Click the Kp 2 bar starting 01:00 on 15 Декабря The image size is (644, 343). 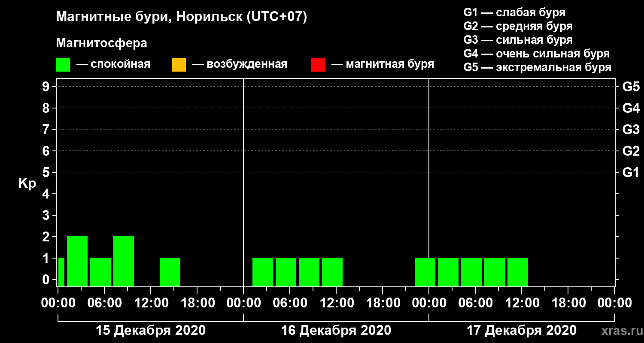point(77,261)
